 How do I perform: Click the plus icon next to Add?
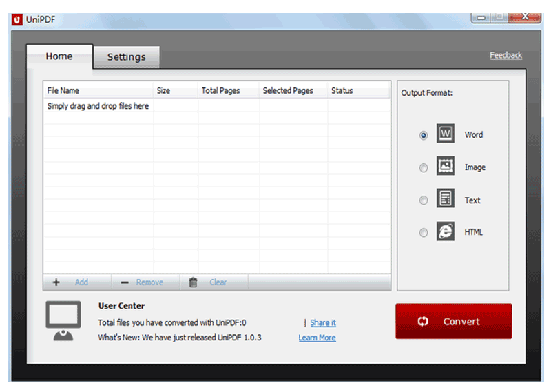click(x=56, y=282)
